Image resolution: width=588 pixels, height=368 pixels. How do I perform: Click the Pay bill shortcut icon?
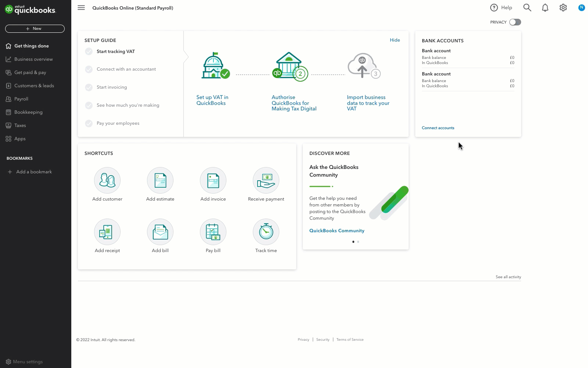click(x=213, y=232)
